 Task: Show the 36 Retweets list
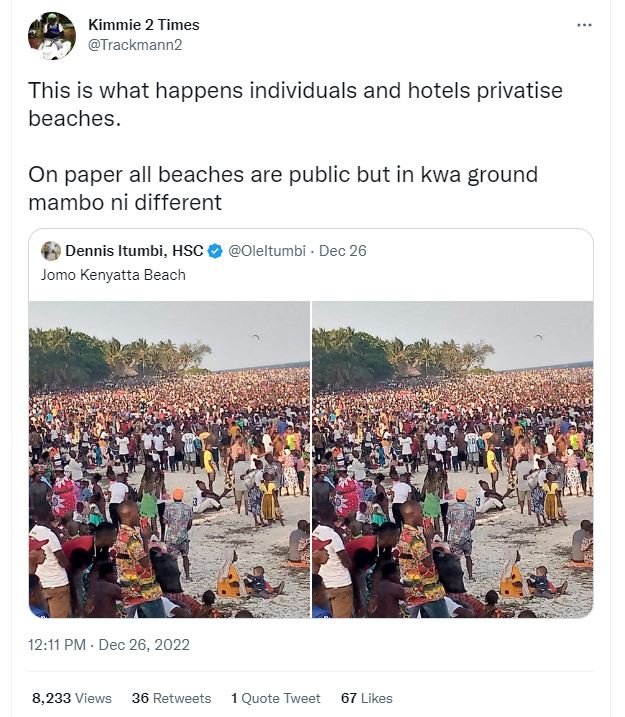click(171, 698)
